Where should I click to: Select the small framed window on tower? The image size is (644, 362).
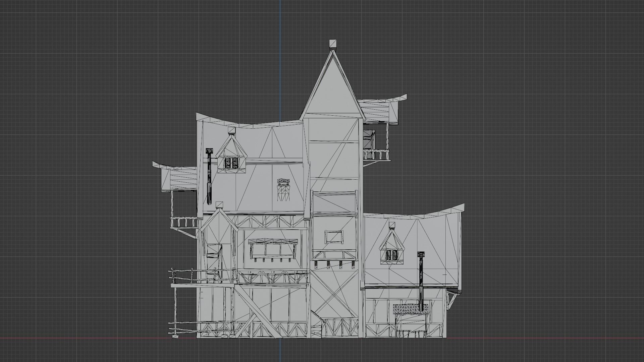click(334, 237)
